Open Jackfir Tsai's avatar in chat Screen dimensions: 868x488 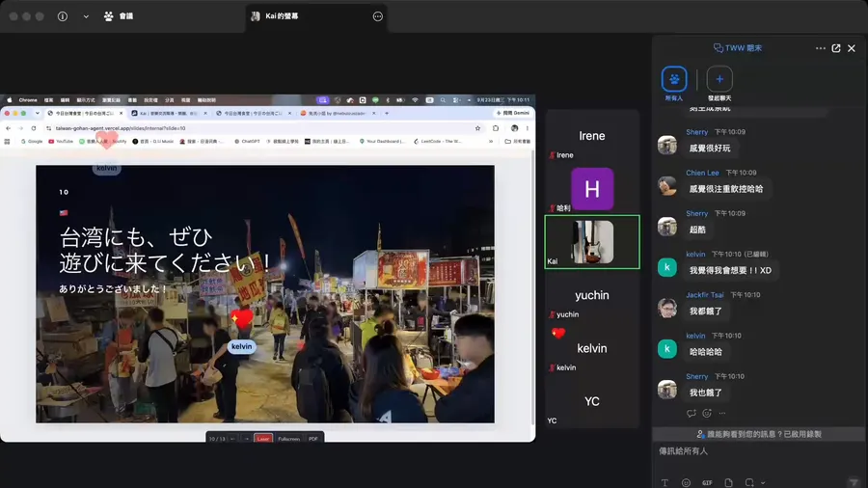[667, 308]
